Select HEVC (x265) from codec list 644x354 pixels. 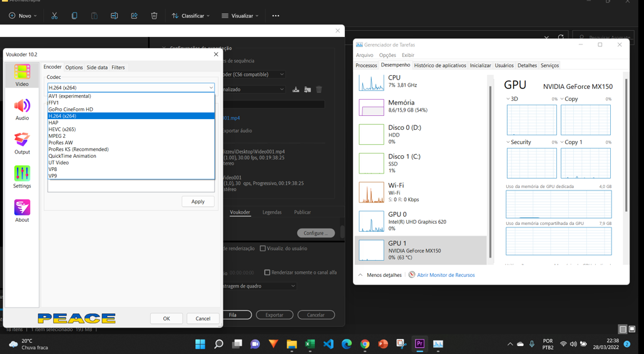63,129
